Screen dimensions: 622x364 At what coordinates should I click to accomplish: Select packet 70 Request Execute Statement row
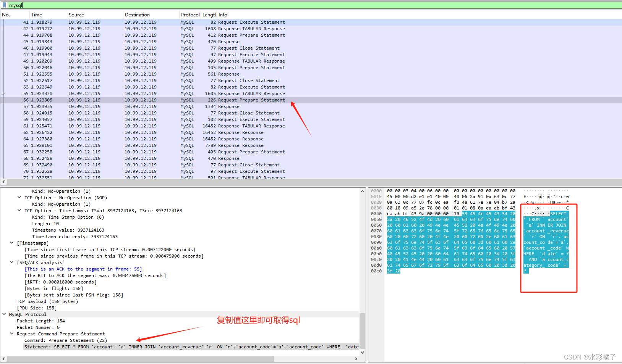coord(311,171)
